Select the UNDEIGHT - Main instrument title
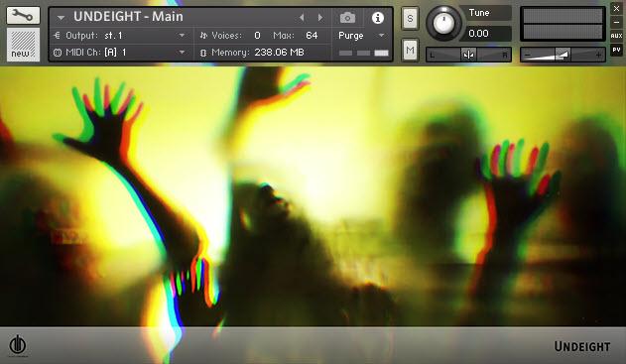626x364 pixels. pyautogui.click(x=128, y=16)
